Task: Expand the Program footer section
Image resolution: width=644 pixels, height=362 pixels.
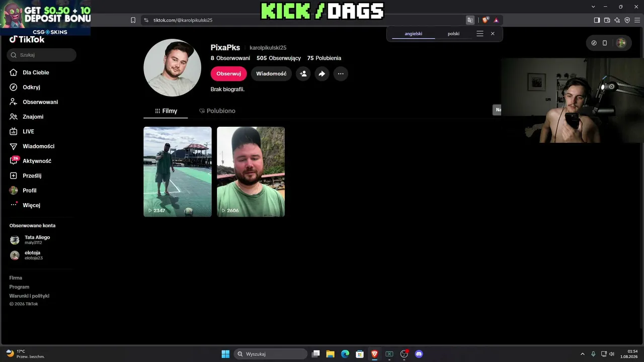Action: pyautogui.click(x=19, y=287)
